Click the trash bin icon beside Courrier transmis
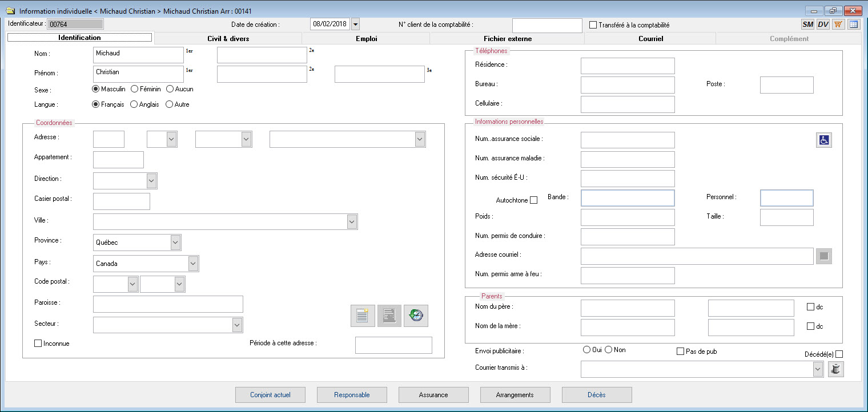Image resolution: width=868 pixels, height=412 pixels. point(835,370)
